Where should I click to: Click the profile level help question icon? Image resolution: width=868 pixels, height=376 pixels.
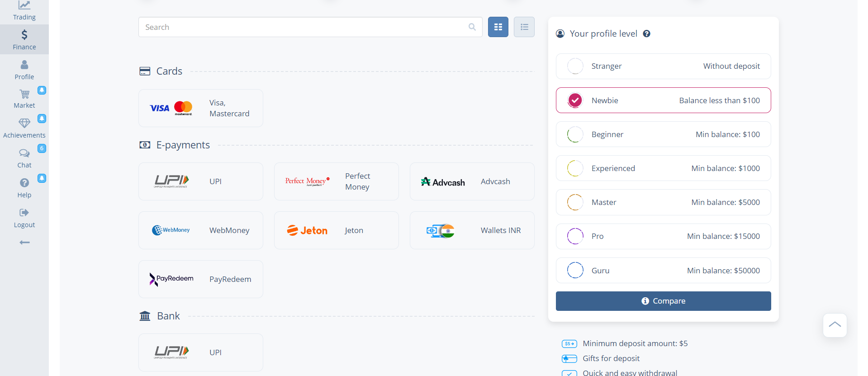[647, 33]
